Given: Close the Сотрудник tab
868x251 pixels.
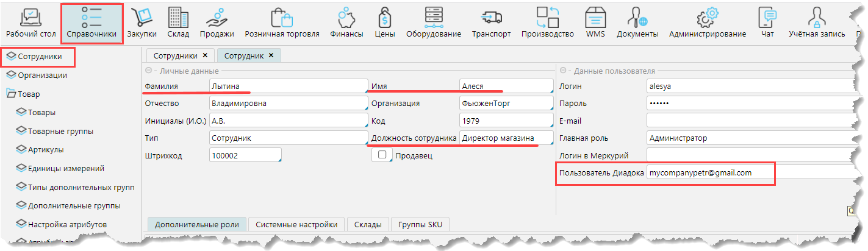Looking at the screenshot, I should click(x=270, y=55).
